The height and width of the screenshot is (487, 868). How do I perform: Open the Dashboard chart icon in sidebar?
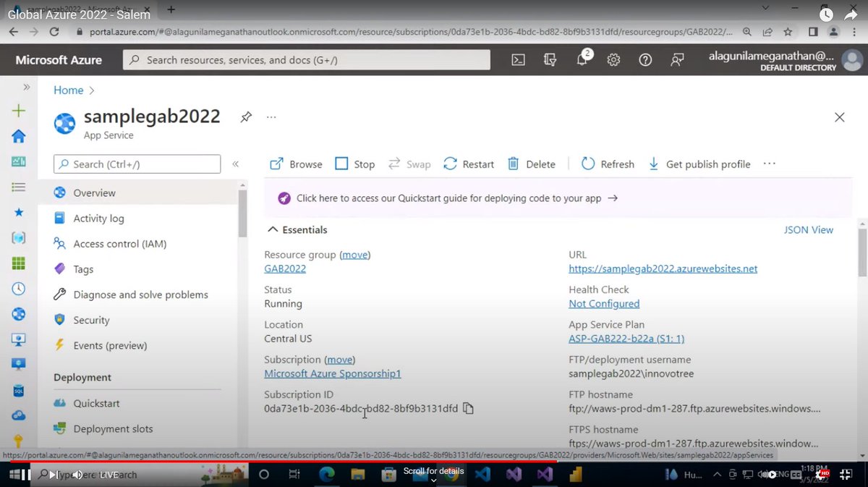point(19,161)
